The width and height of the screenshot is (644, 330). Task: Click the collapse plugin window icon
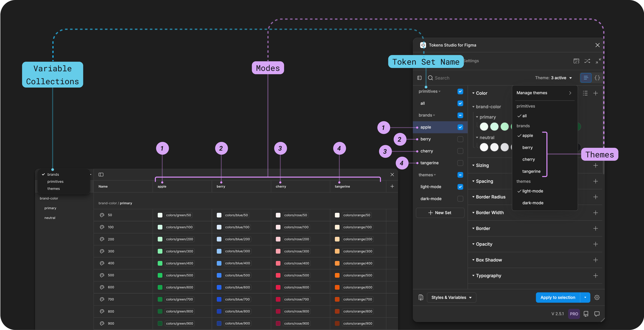tap(598, 61)
